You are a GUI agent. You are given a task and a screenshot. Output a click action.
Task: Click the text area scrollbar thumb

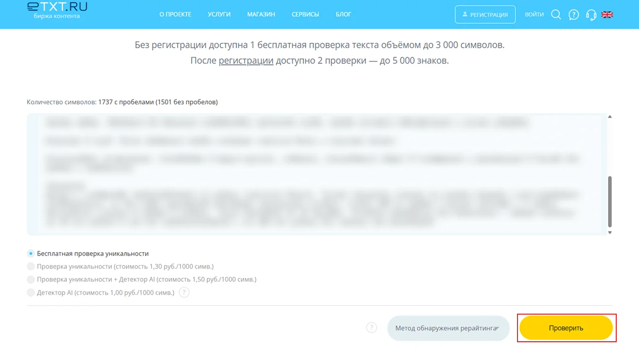pyautogui.click(x=610, y=201)
